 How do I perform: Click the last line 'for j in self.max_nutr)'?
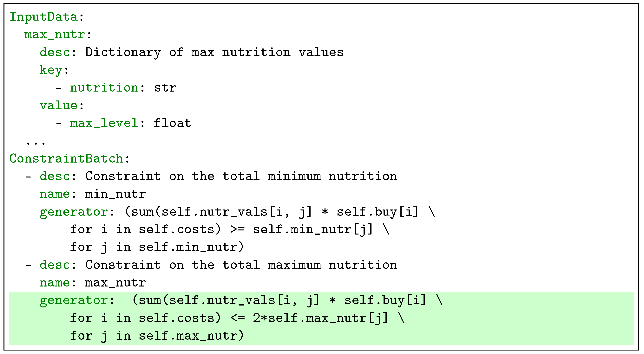(x=156, y=336)
